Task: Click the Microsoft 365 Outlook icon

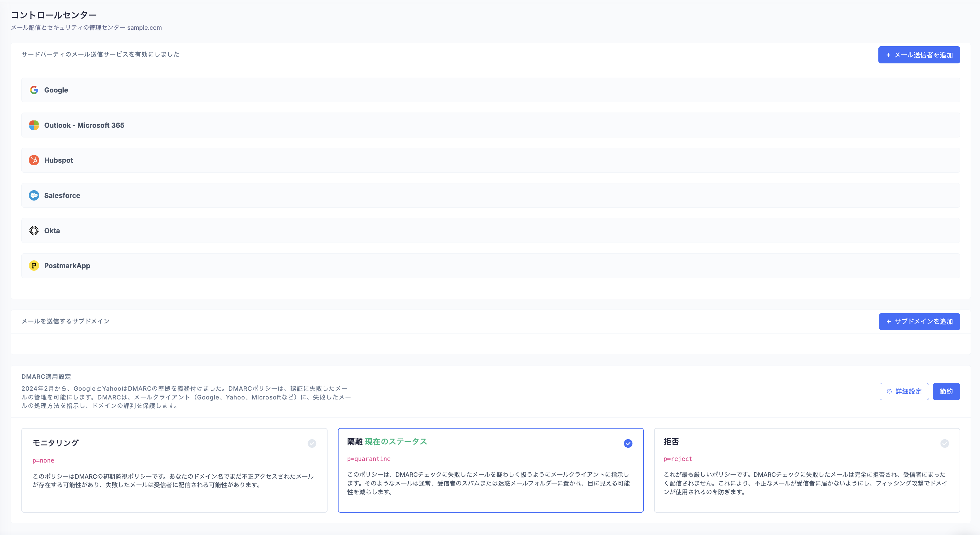Action: pos(34,125)
